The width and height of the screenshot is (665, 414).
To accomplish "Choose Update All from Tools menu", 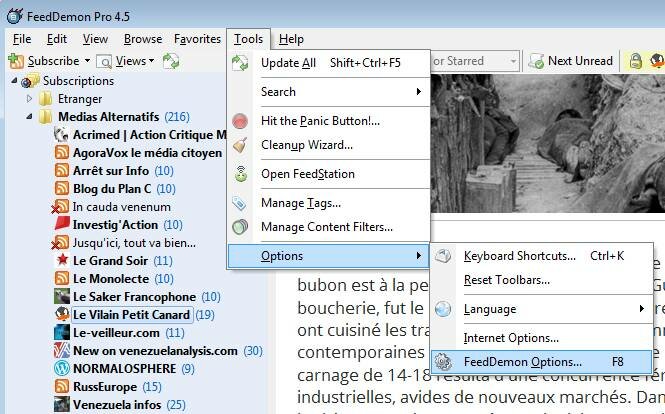I will (x=329, y=63).
